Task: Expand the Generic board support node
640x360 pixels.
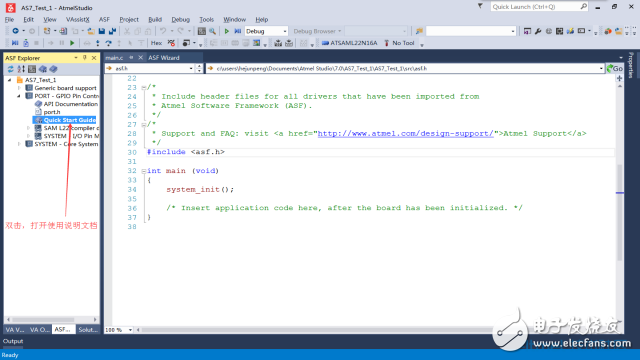Action: point(19,88)
